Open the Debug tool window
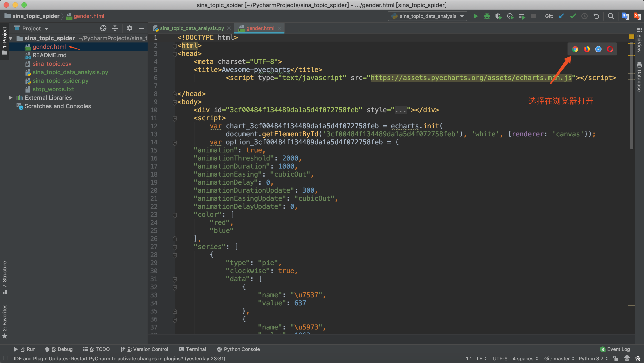The image size is (644, 363). pyautogui.click(x=59, y=349)
